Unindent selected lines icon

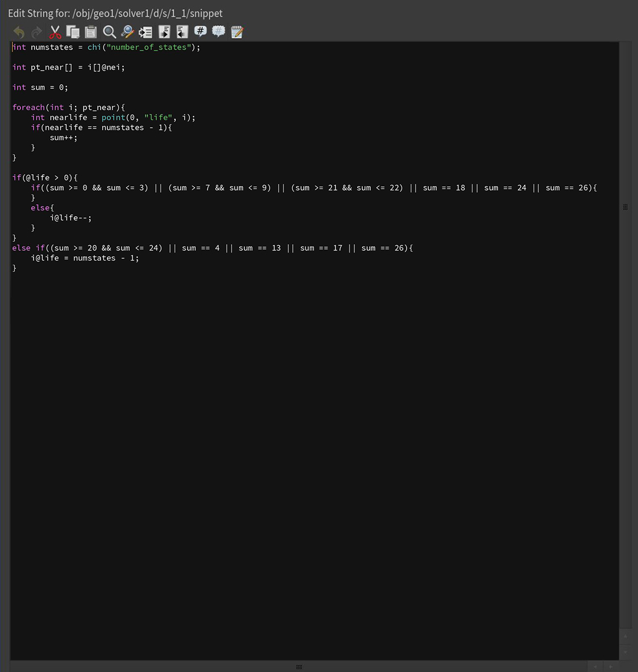(182, 32)
